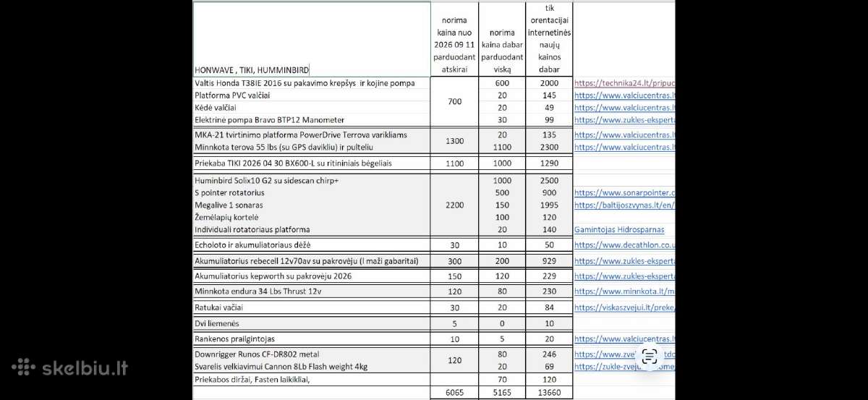Open valciucentras link in Rankenos prailgintojas row
Image resolution: width=868 pixels, height=400 pixels.
(x=625, y=339)
